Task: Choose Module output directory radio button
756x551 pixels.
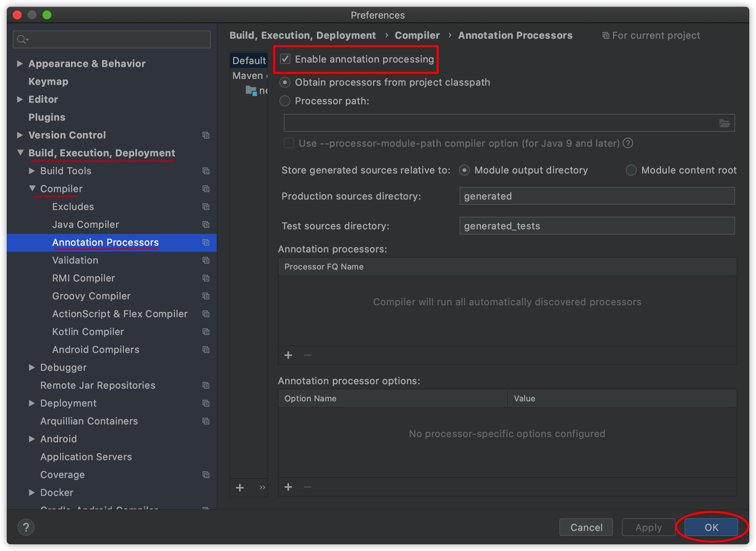Action: click(464, 170)
